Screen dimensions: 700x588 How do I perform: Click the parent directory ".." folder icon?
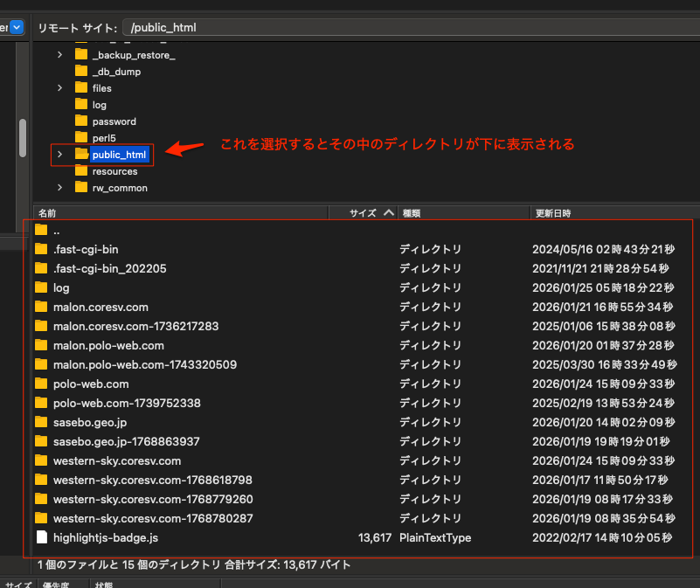[41, 231]
